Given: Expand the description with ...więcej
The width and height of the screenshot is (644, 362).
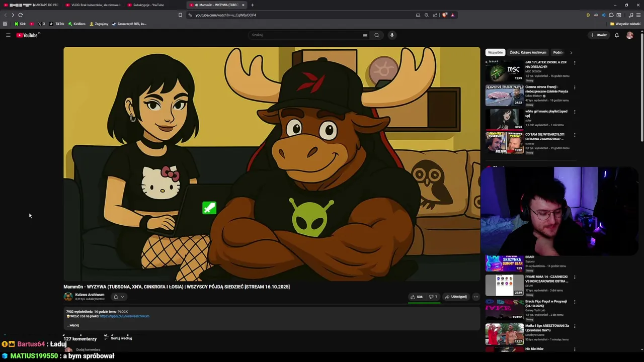Looking at the screenshot, I should pos(73,325).
